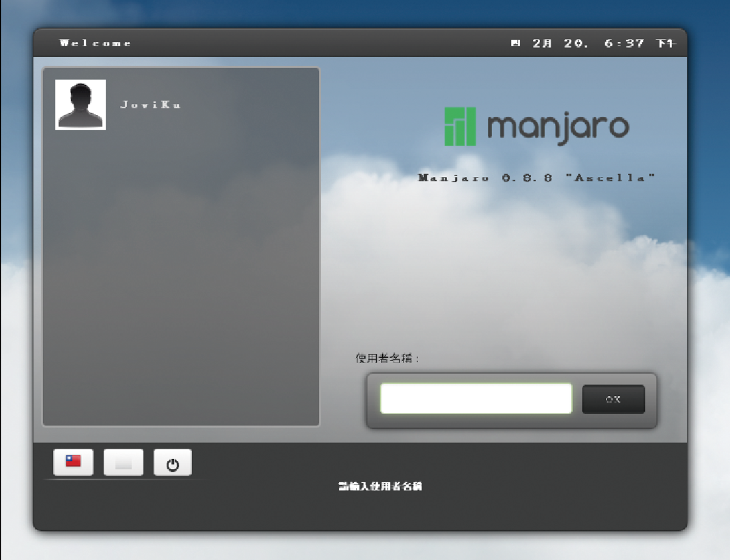This screenshot has width=730, height=560.
Task: Open the power options button
Action: [x=173, y=463]
